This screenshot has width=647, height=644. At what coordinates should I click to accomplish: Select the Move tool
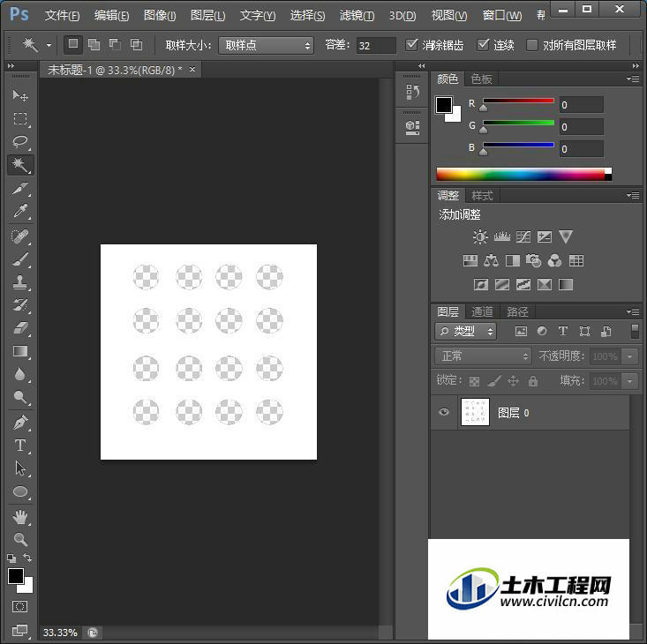pyautogui.click(x=19, y=95)
